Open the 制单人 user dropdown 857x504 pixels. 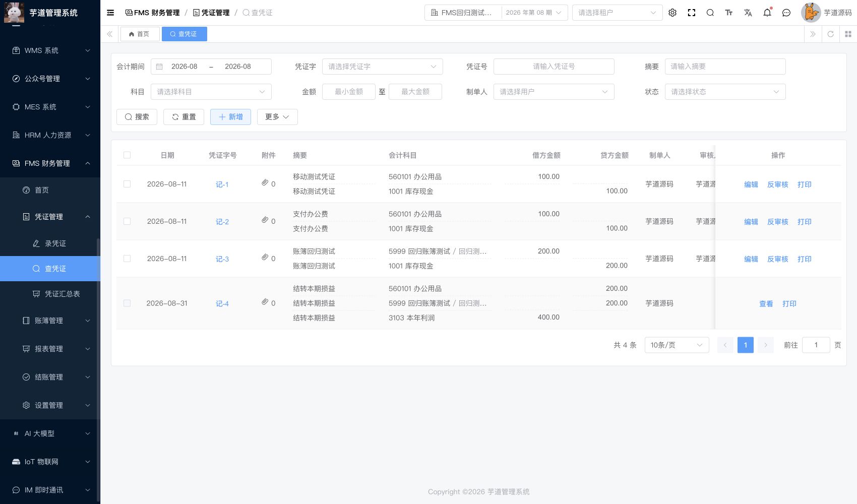[554, 92]
